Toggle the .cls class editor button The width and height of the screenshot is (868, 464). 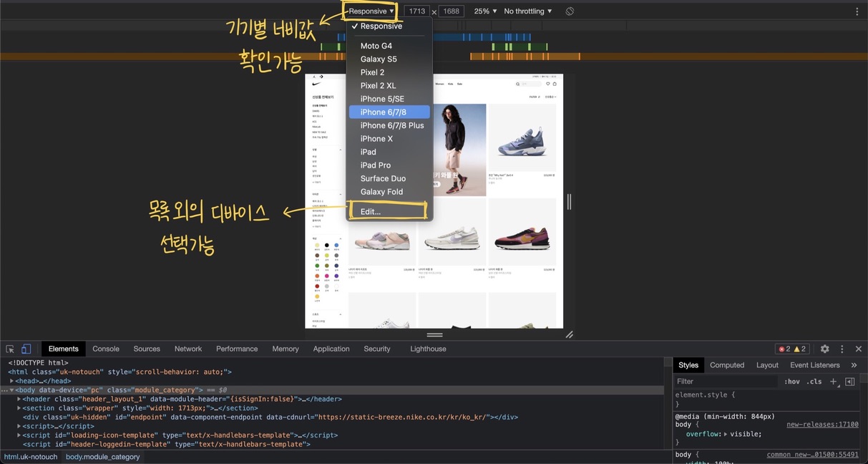[x=814, y=382]
